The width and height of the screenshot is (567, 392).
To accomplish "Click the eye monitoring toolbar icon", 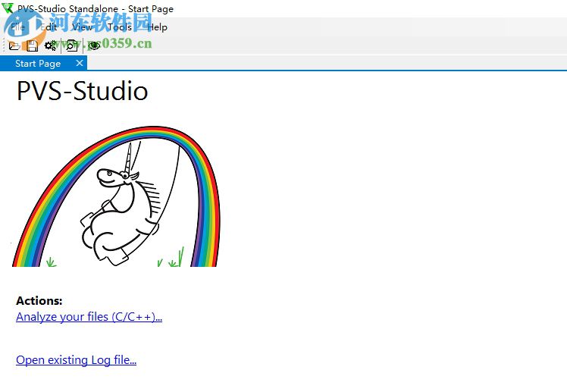I will tap(94, 45).
